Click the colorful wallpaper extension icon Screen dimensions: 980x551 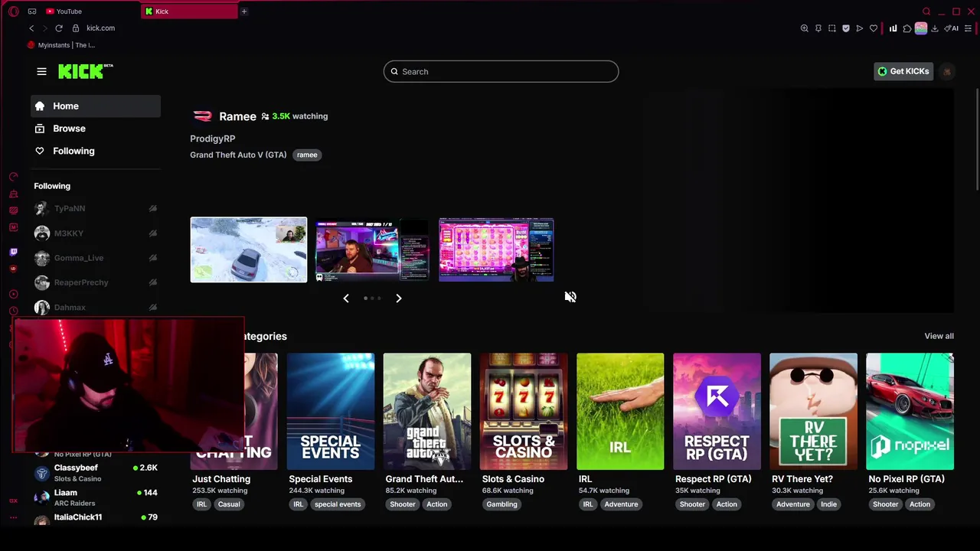[x=921, y=28]
